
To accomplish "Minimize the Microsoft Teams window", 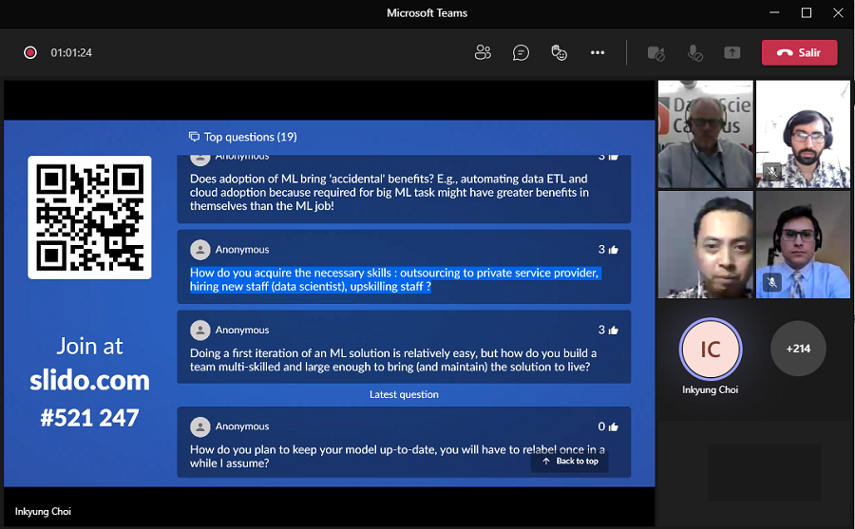I will pyautogui.click(x=774, y=13).
